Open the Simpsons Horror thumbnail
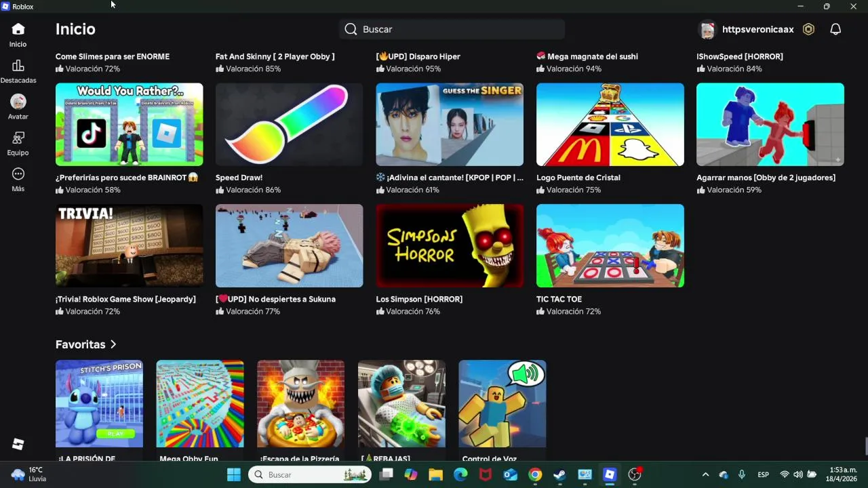Screen dimensions: 868x488 pyautogui.click(x=450, y=246)
